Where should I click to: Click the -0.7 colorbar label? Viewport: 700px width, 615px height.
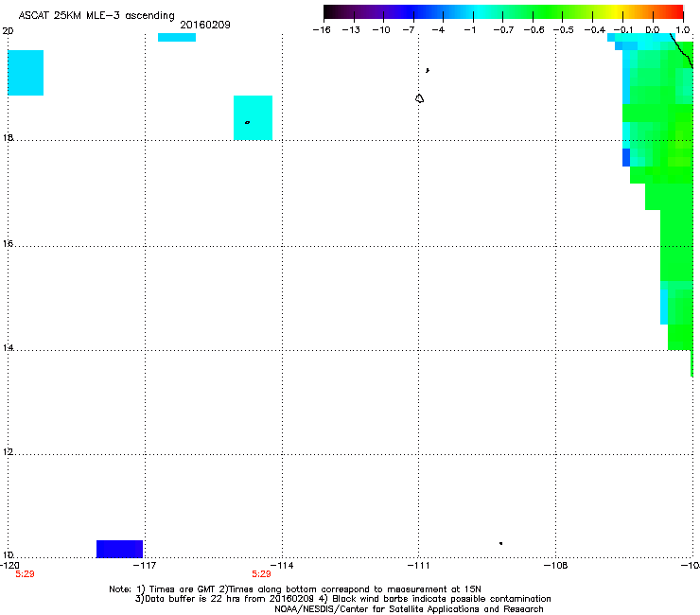click(503, 30)
